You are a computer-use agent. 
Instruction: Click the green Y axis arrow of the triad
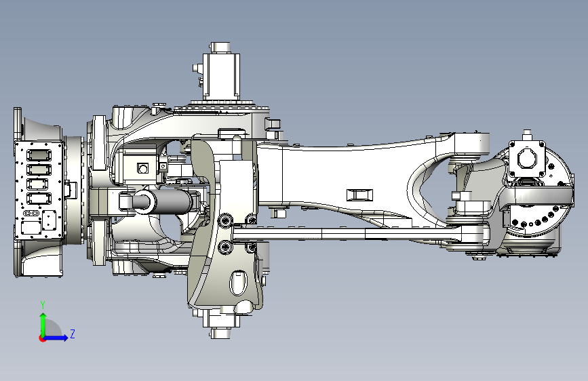coord(43,324)
